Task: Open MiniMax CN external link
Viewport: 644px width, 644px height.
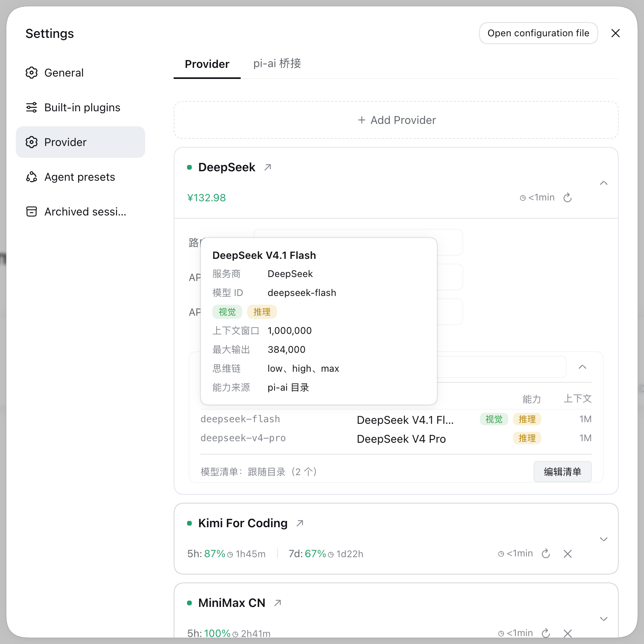Action: tap(278, 603)
